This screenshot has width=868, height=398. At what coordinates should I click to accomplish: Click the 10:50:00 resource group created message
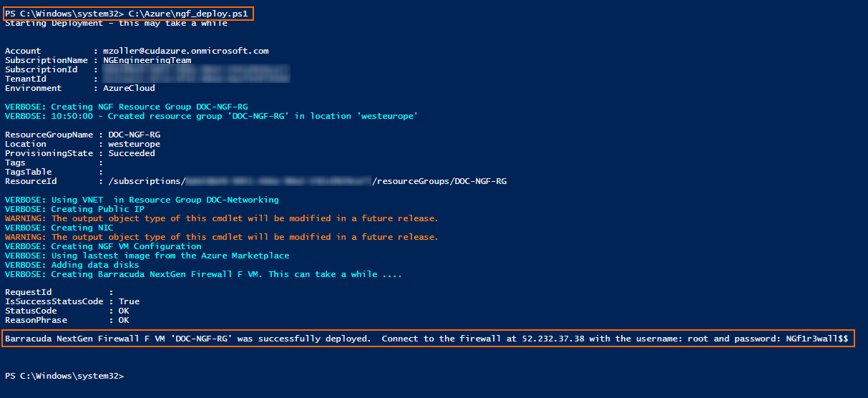click(211, 116)
